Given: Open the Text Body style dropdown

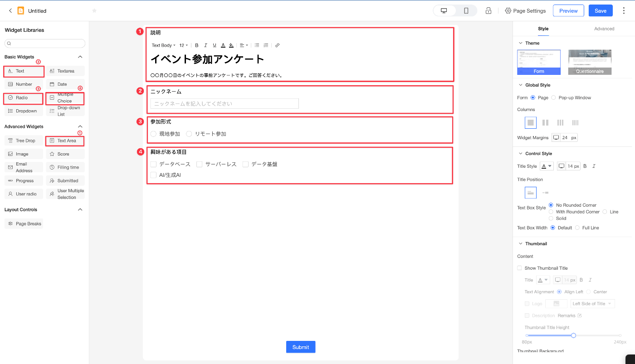Looking at the screenshot, I should (163, 45).
